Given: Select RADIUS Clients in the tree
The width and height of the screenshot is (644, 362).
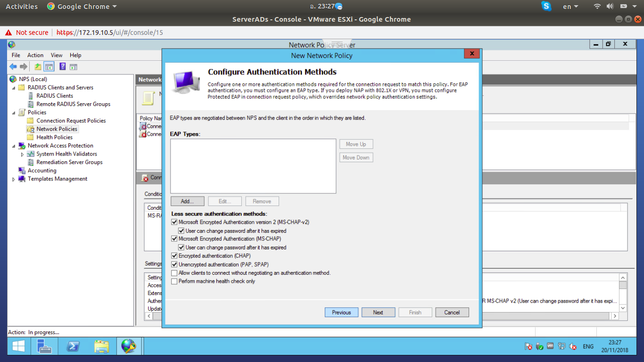Looking at the screenshot, I should point(55,96).
